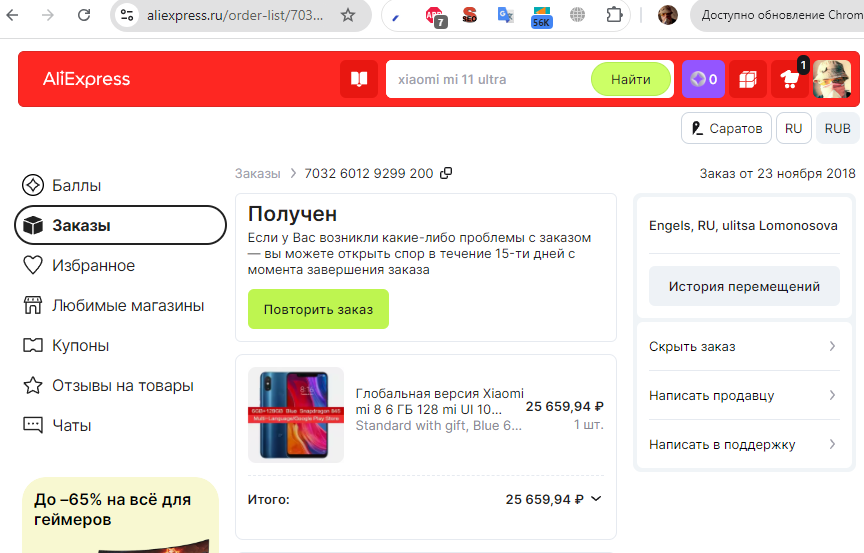
Task: Open the SEO extension icon
Action: (x=469, y=15)
